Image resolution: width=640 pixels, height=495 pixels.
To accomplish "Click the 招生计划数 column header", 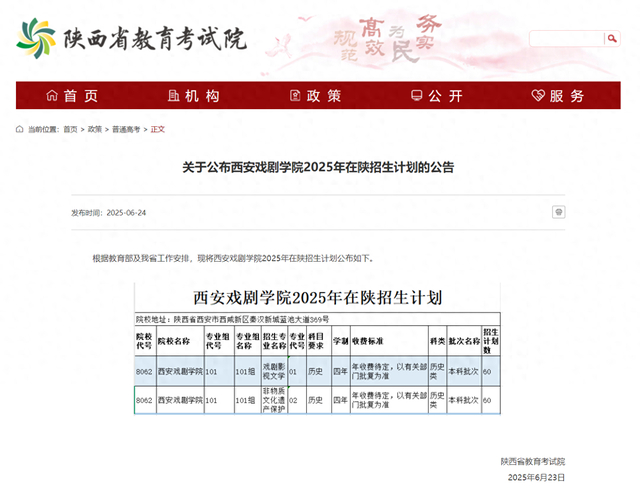I will [x=491, y=341].
